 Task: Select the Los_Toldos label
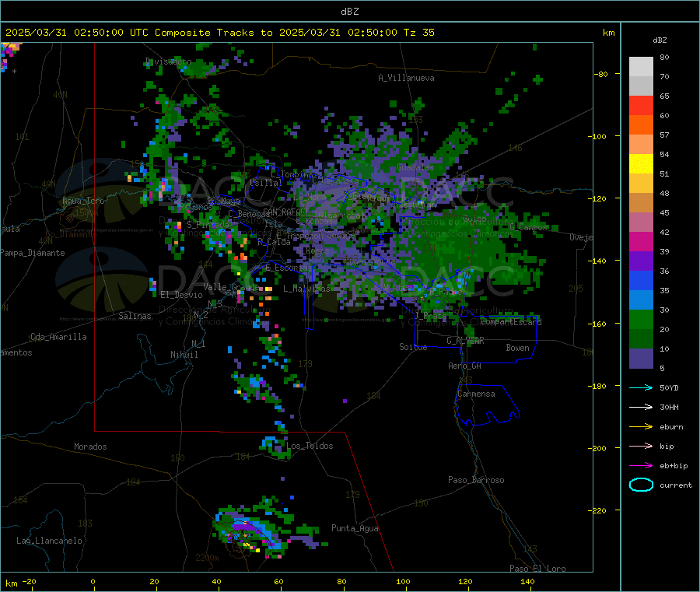pos(310,446)
